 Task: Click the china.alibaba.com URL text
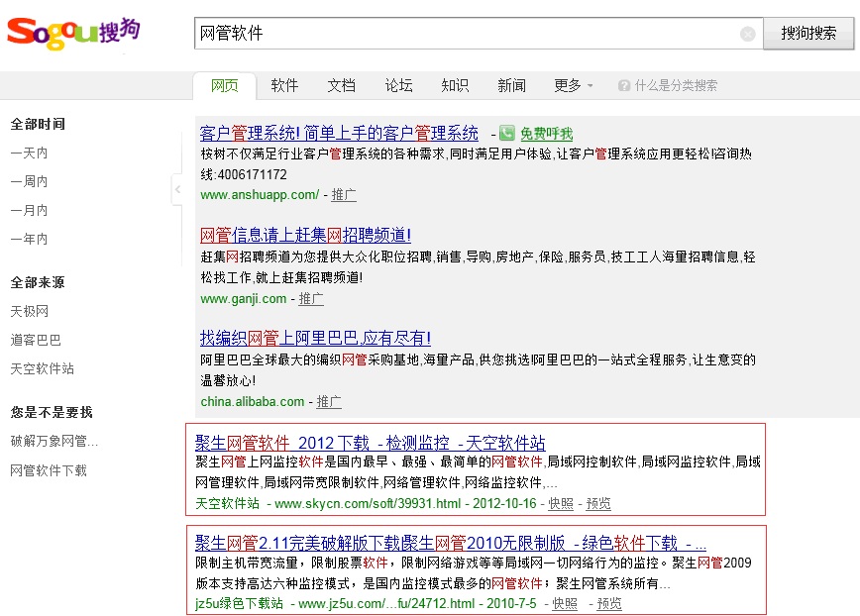(253, 402)
